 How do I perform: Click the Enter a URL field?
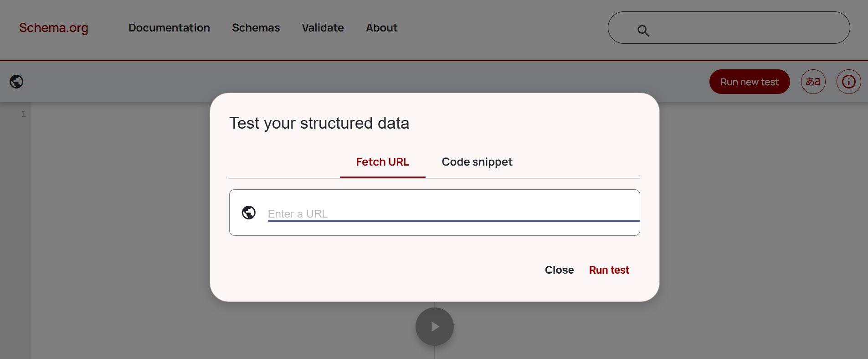(453, 213)
